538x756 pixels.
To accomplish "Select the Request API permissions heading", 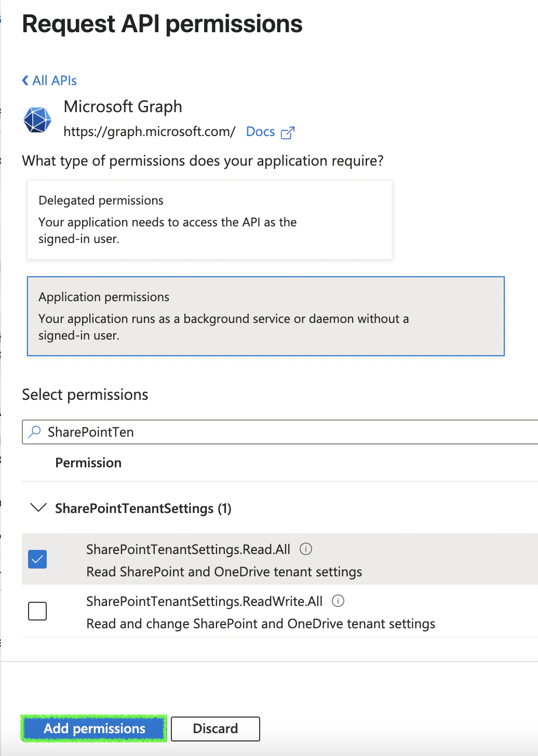I will tap(162, 24).
